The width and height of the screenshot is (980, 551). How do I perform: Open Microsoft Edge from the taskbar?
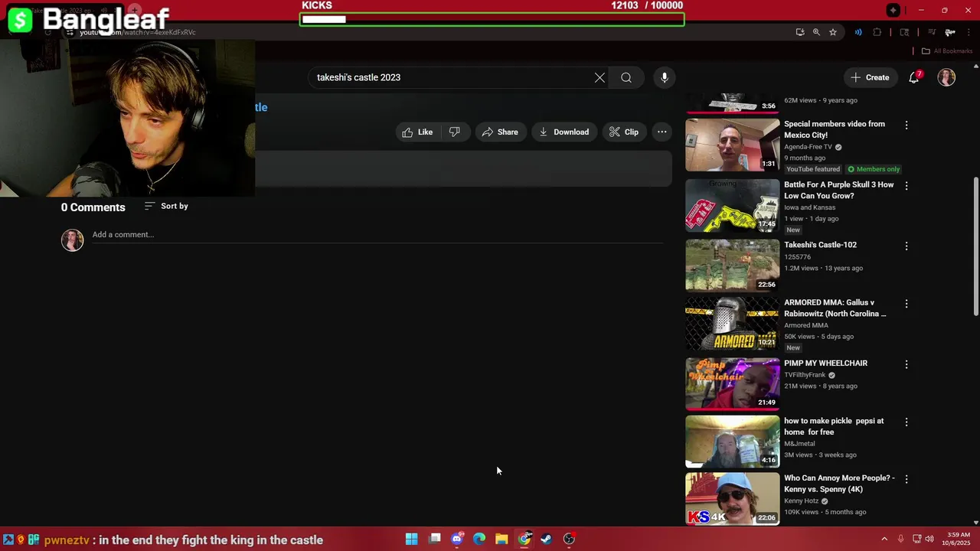[479, 539]
